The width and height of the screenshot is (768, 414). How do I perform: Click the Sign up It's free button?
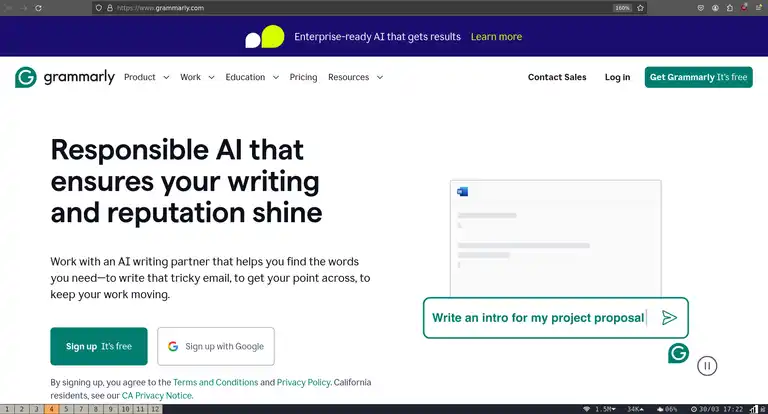click(x=99, y=346)
